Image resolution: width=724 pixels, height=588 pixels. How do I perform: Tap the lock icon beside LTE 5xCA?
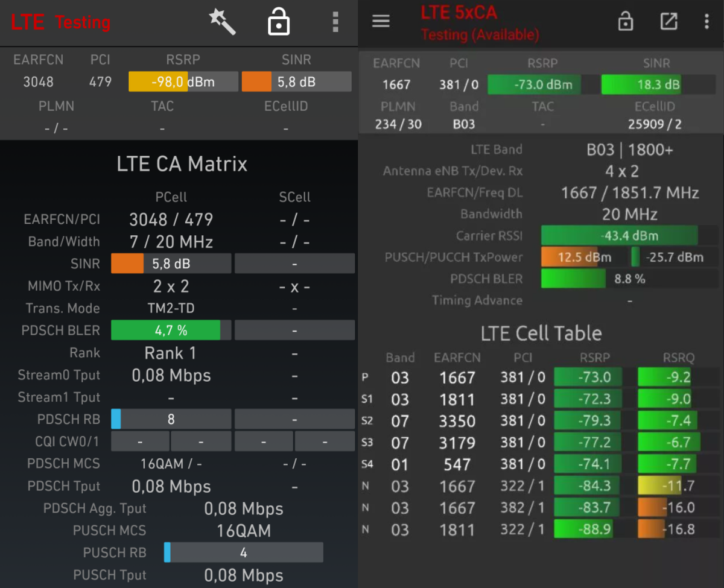coord(626,21)
